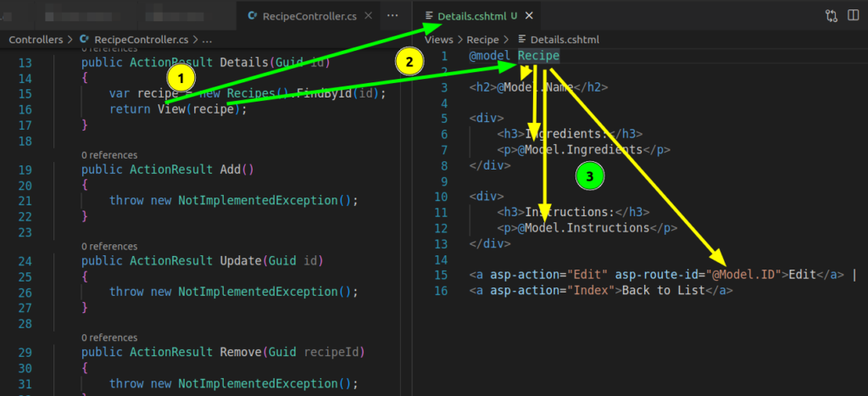Click the C# icon on the RecipeController.cs tab
The width and height of the screenshot is (868, 396).
coord(252,16)
